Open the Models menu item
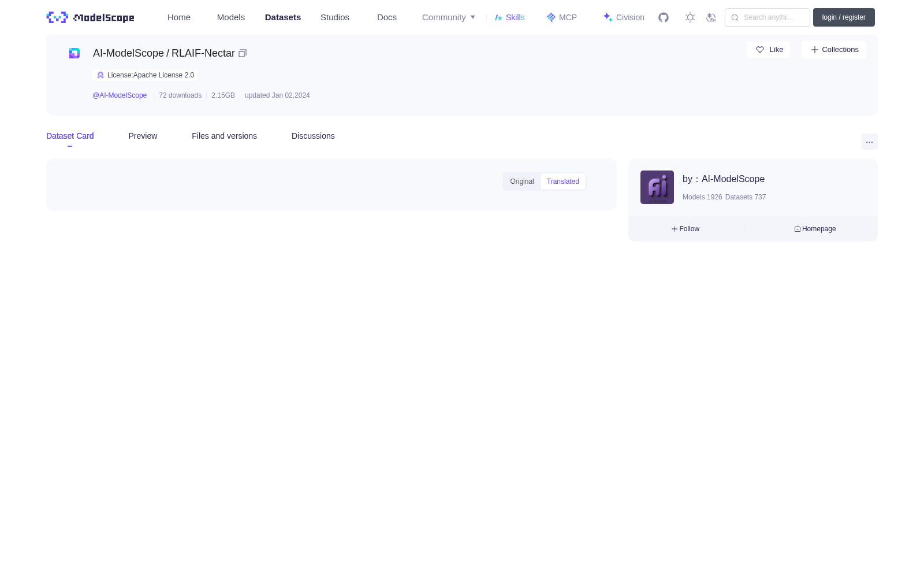Screen dimensions: 924x578 231,17
